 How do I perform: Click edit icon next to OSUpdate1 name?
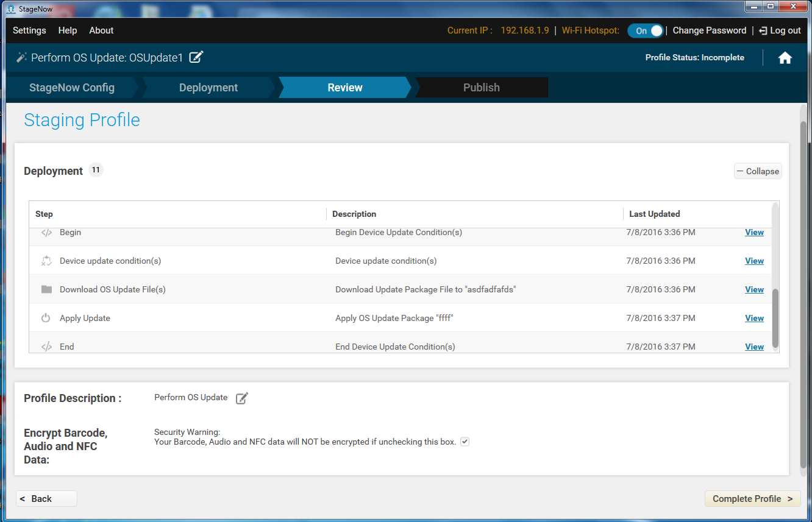tap(196, 58)
